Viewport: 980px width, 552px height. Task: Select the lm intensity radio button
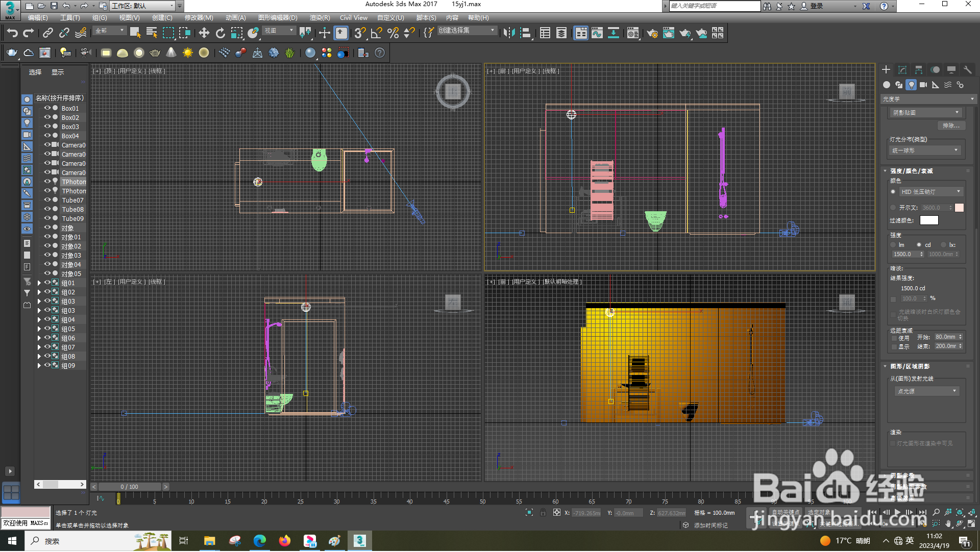pyautogui.click(x=893, y=245)
